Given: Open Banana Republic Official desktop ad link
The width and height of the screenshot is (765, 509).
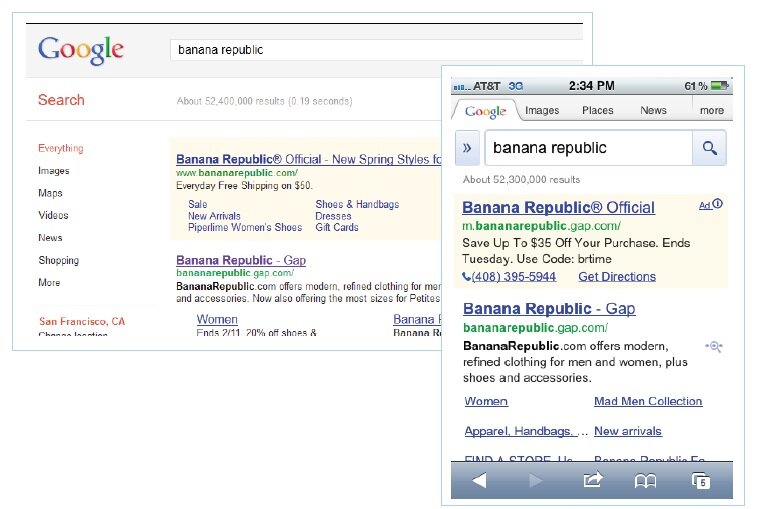Looking at the screenshot, I should pyautogui.click(x=308, y=160).
